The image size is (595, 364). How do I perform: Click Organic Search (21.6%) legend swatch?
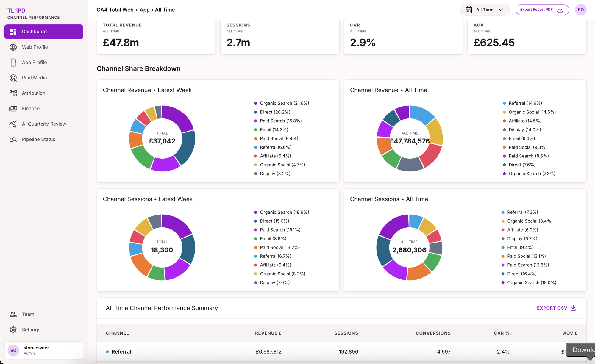click(x=256, y=103)
